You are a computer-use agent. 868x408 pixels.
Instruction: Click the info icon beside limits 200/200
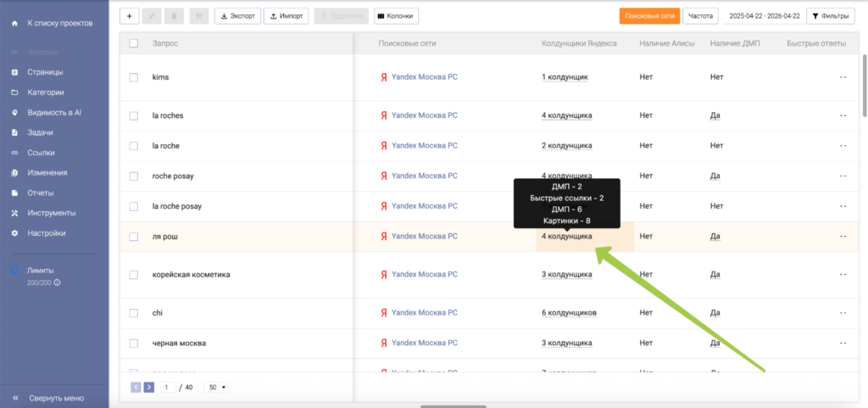pyautogui.click(x=58, y=282)
